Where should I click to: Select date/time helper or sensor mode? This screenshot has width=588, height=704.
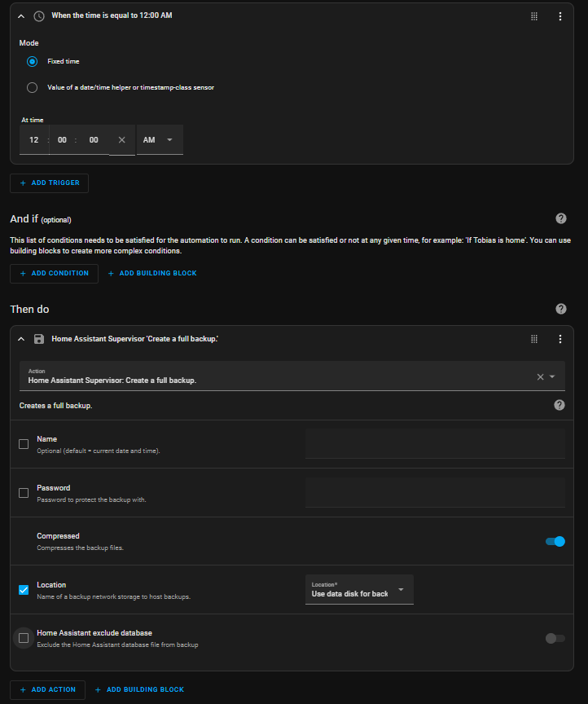(32, 87)
